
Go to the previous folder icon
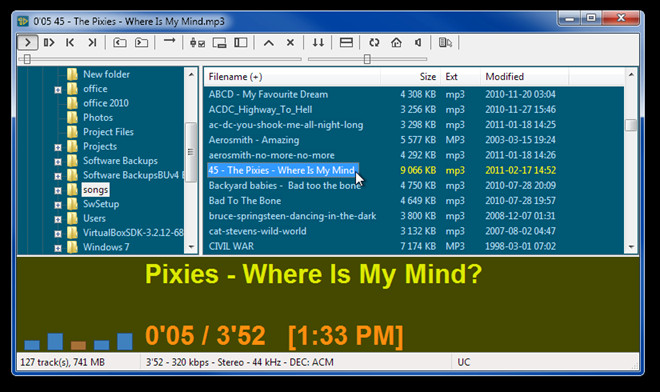point(120,43)
